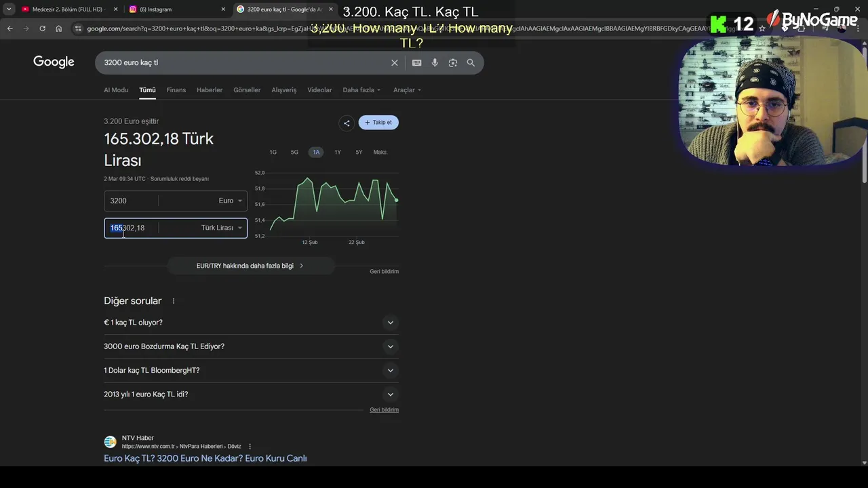Open the Türk Lirası currency dropdown
The width and height of the screenshot is (868, 488).
[222, 228]
